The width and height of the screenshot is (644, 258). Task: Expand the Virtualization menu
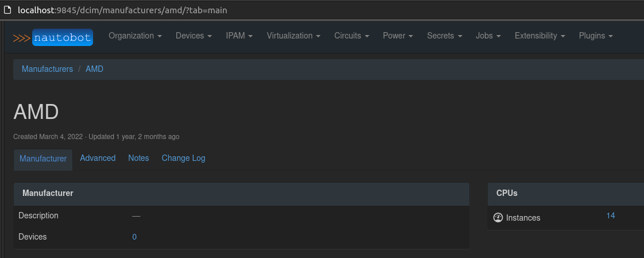point(294,36)
